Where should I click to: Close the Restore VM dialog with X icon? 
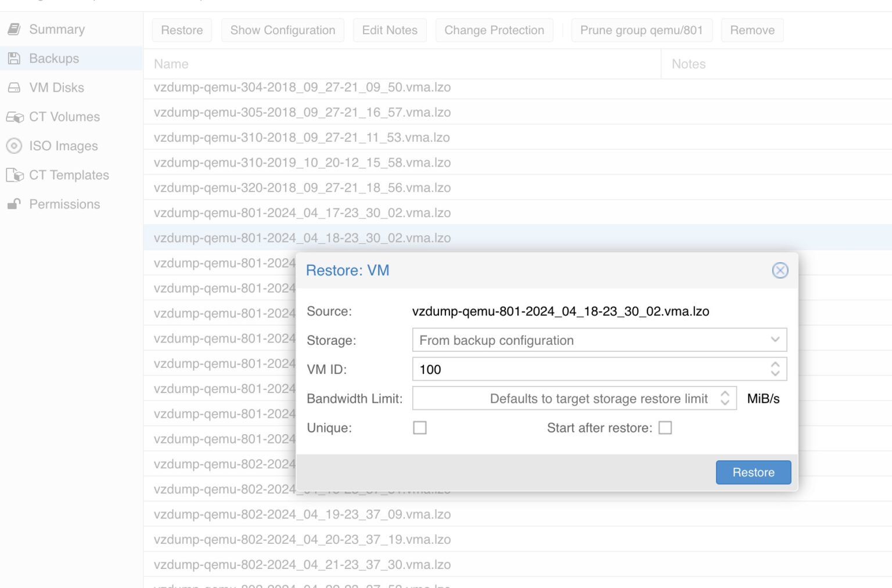[x=780, y=270]
